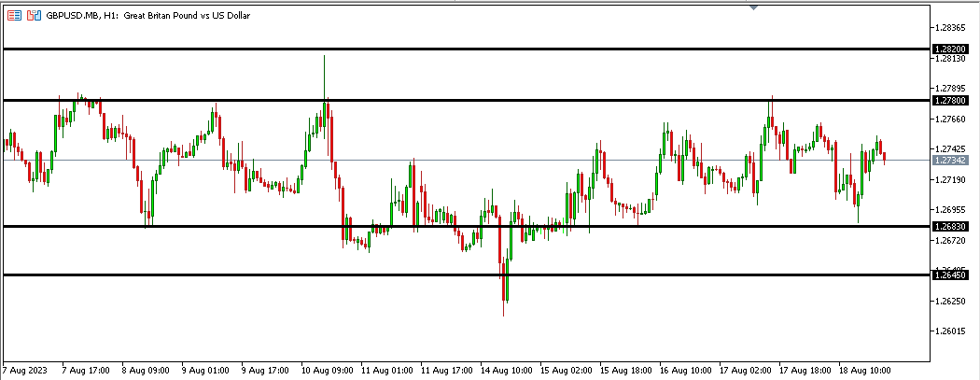The width and height of the screenshot is (980, 380).
Task: Click the 1.27895 price scale value
Action: [951, 88]
